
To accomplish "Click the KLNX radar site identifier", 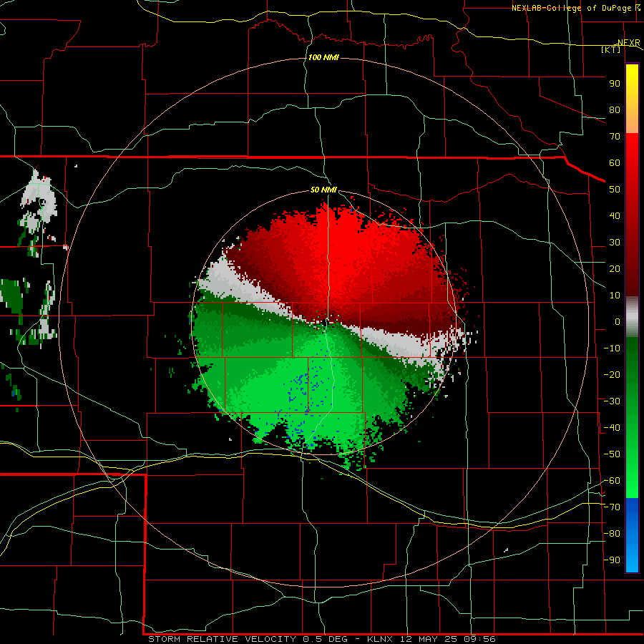I will tap(380, 639).
